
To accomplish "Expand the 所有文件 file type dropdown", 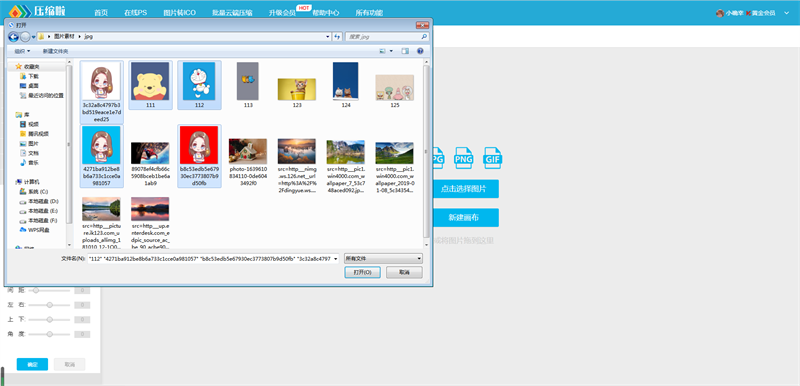I will 384,259.
